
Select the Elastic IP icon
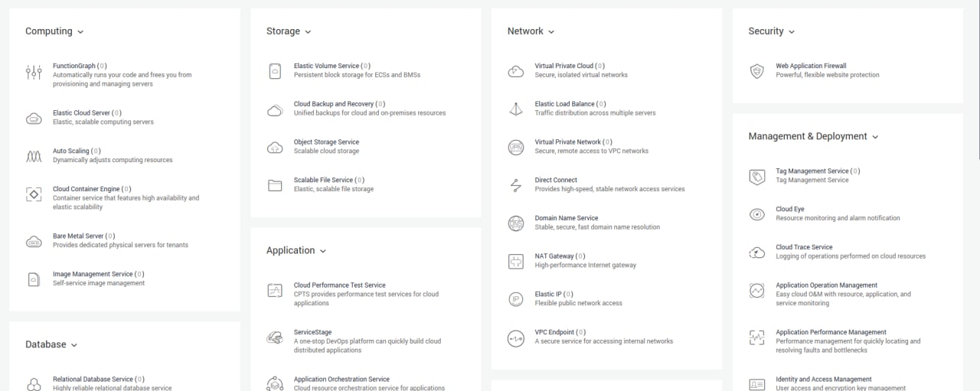tap(516, 299)
